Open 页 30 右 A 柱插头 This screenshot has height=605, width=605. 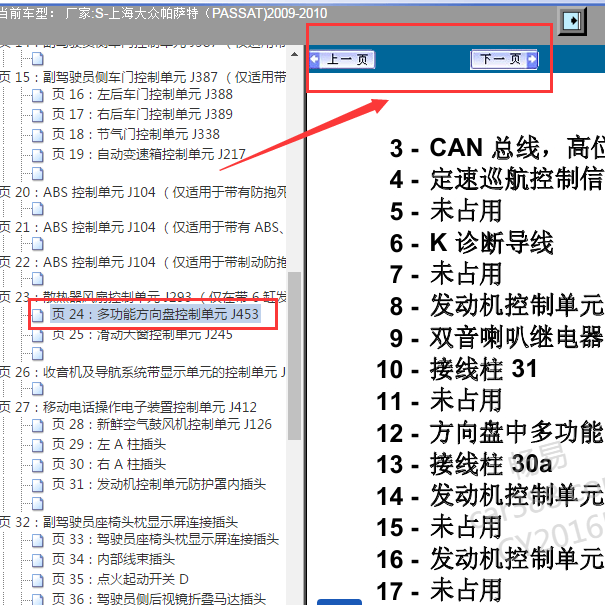point(109,464)
